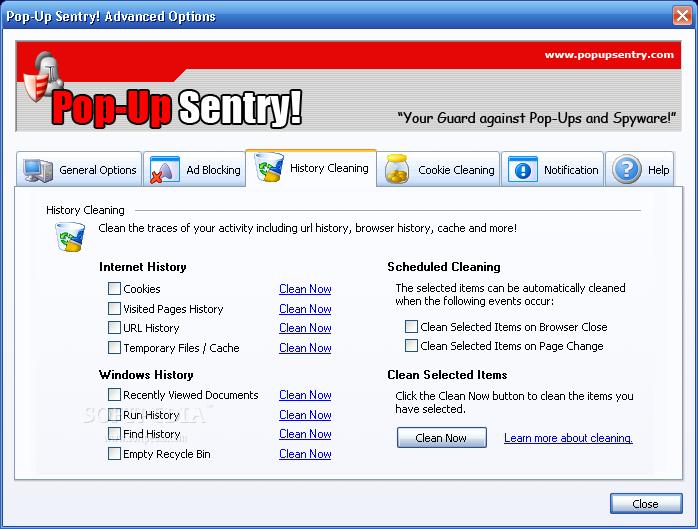Click Clean Now link for Empty Recycle Bin
The image size is (698, 529).
(x=305, y=454)
